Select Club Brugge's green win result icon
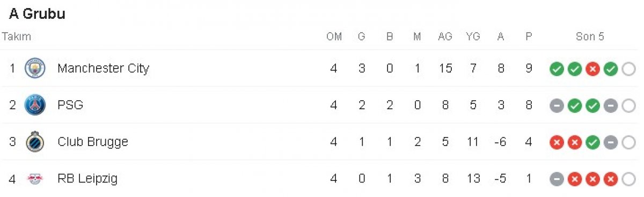Viewport: 644px width, 197px height. pos(592,143)
